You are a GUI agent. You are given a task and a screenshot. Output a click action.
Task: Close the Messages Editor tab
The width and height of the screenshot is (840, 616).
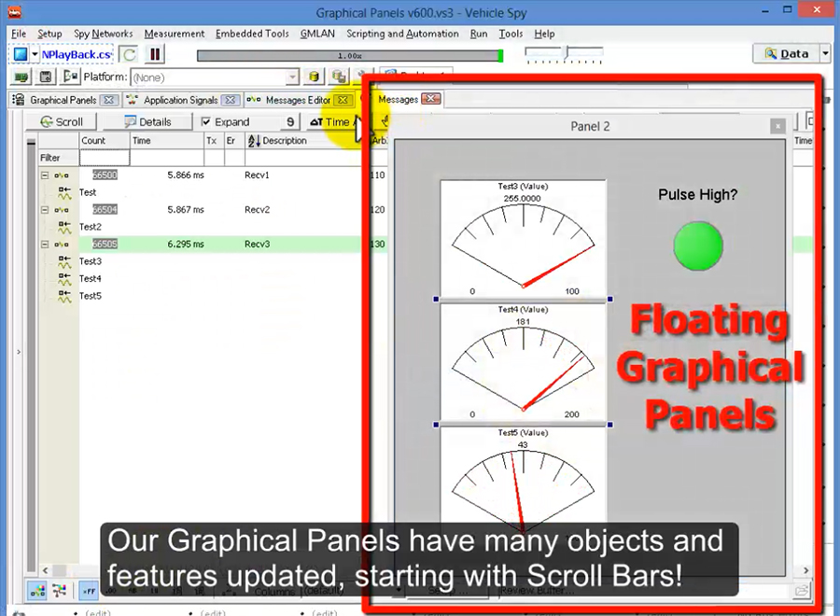343,100
